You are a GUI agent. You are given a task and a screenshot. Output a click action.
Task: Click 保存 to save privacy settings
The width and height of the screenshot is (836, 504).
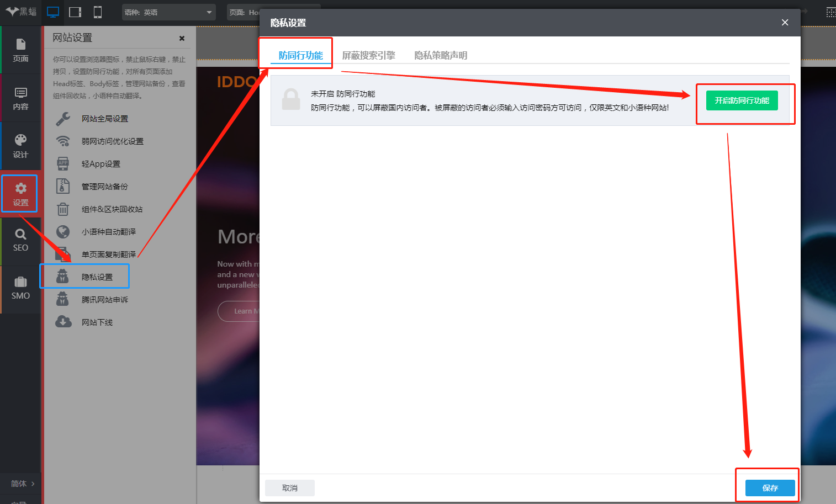(770, 488)
